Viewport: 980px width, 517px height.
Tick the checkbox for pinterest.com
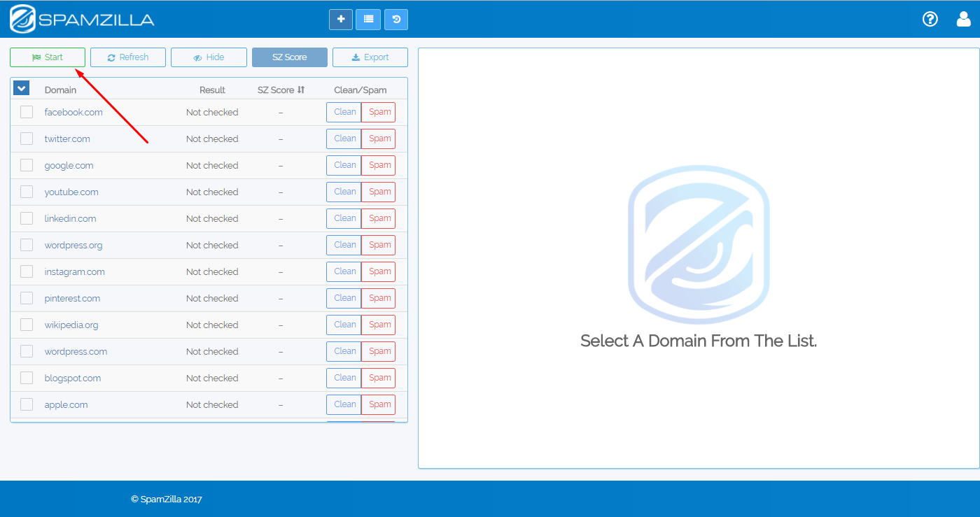coord(27,298)
